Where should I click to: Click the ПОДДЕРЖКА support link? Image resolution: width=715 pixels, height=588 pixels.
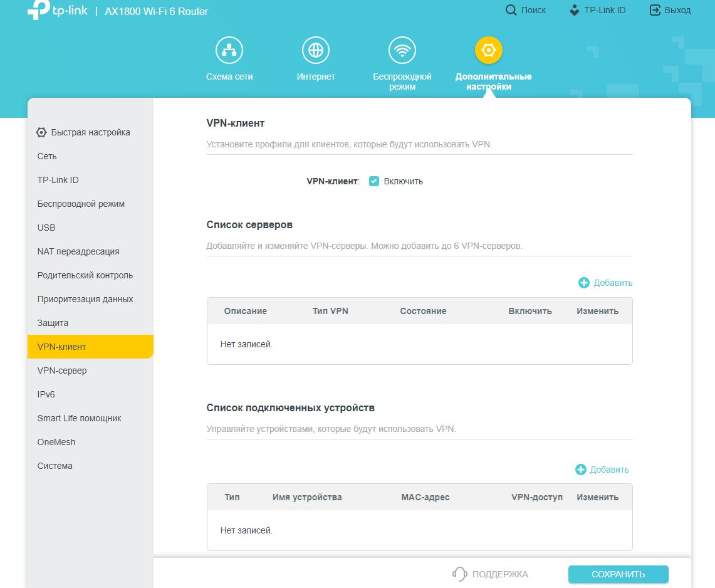tap(490, 574)
